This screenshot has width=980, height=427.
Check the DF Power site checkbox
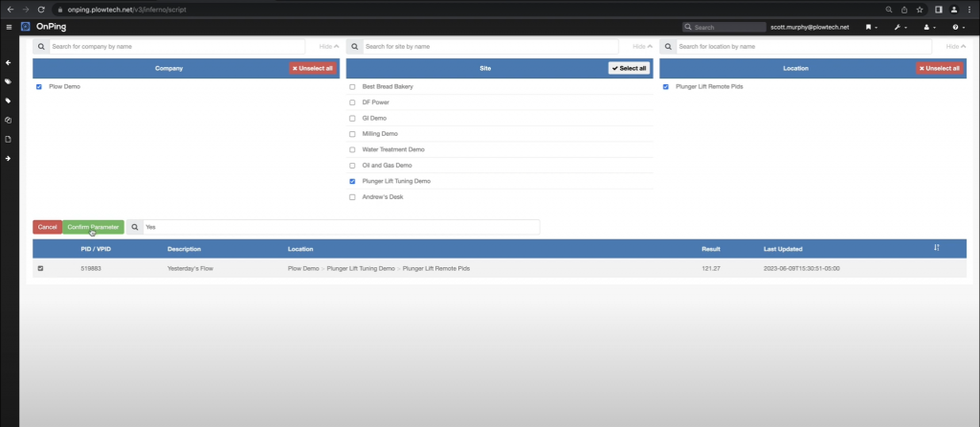[x=352, y=102]
